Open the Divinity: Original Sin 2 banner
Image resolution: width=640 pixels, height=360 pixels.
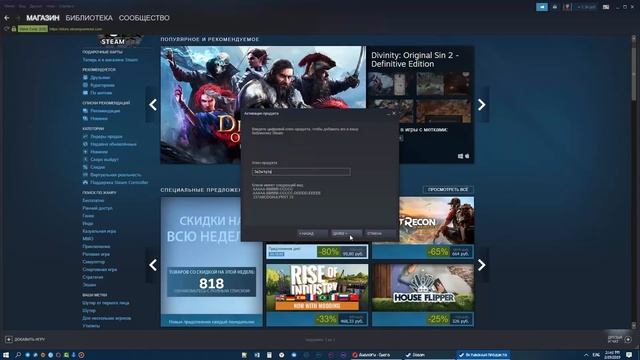coord(263,77)
